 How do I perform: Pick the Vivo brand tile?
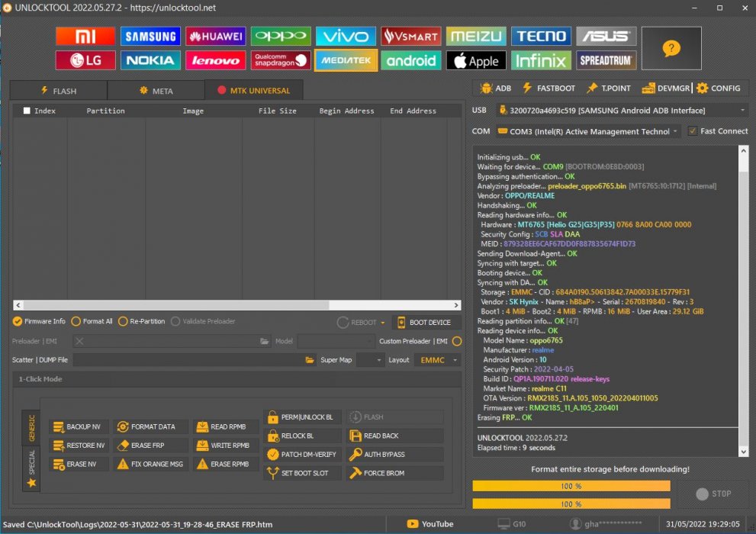tap(346, 36)
